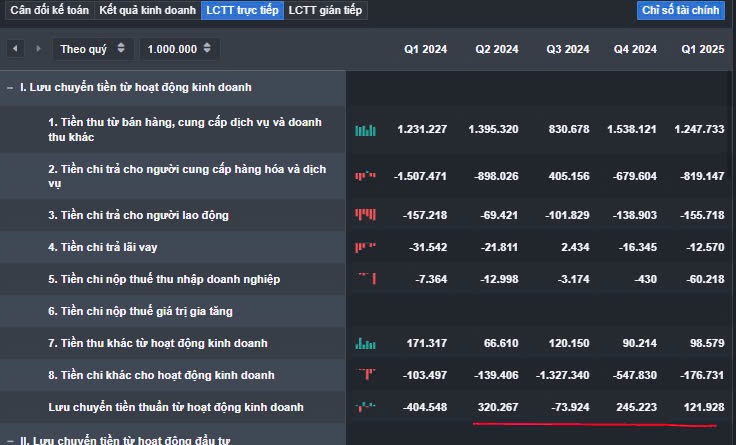Click the Chỉ số tài chính button

(x=681, y=11)
